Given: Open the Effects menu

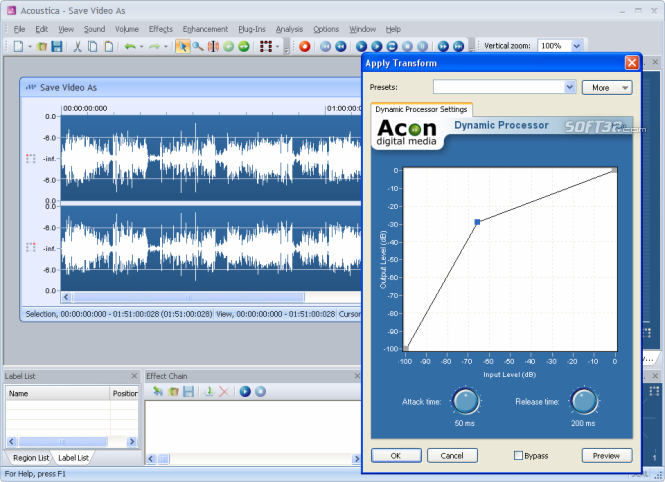Looking at the screenshot, I should (x=161, y=29).
